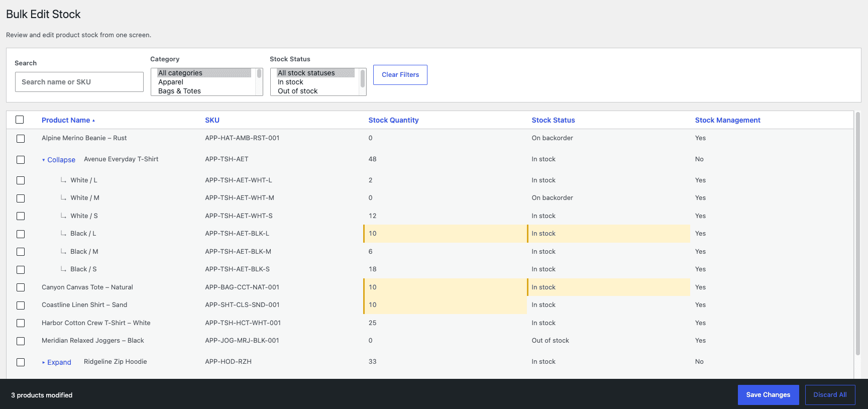Screen dimensions: 868x409
Task: Click SKU APP-HAT-AMB-RST-001
Action: tap(242, 138)
